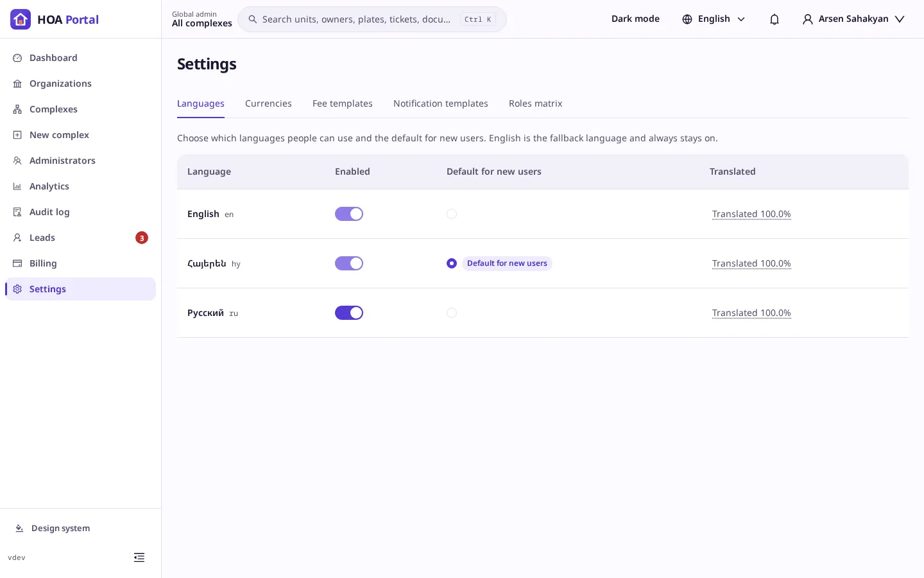Set English as default for new users

(x=452, y=214)
